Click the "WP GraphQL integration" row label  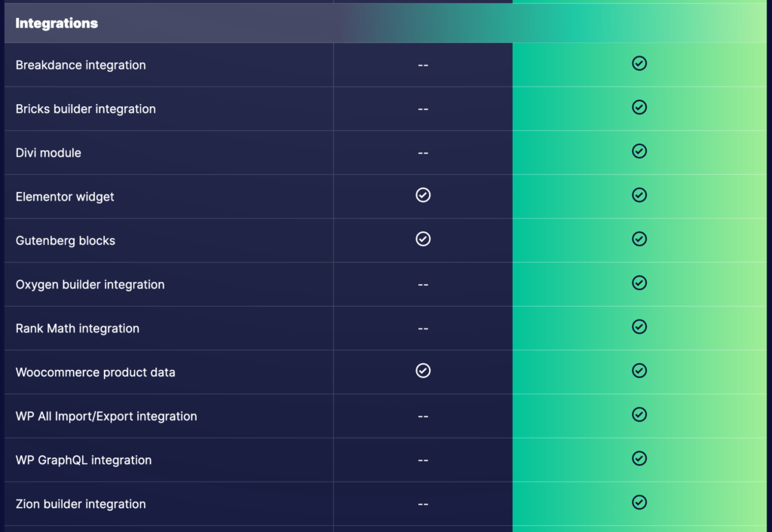click(84, 460)
